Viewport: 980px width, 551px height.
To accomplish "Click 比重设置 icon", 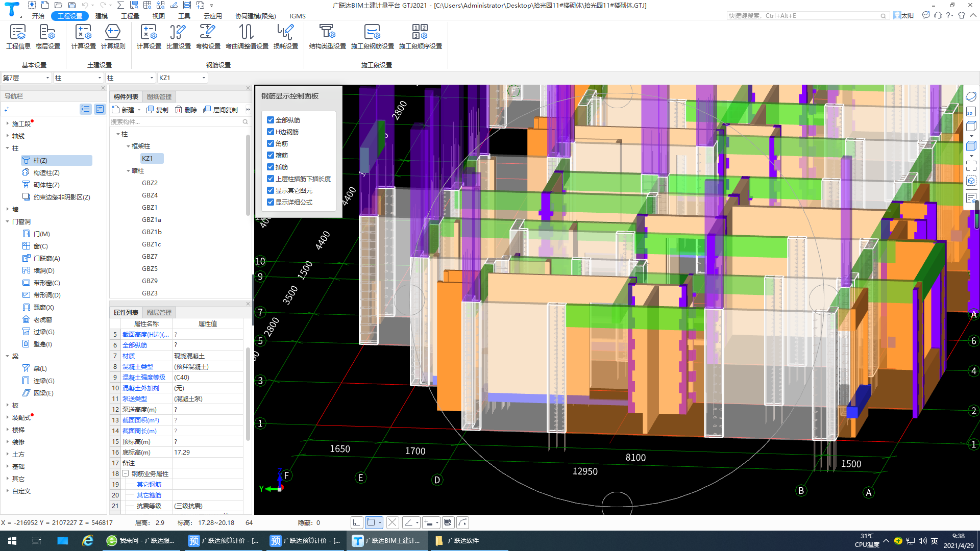I will click(178, 37).
